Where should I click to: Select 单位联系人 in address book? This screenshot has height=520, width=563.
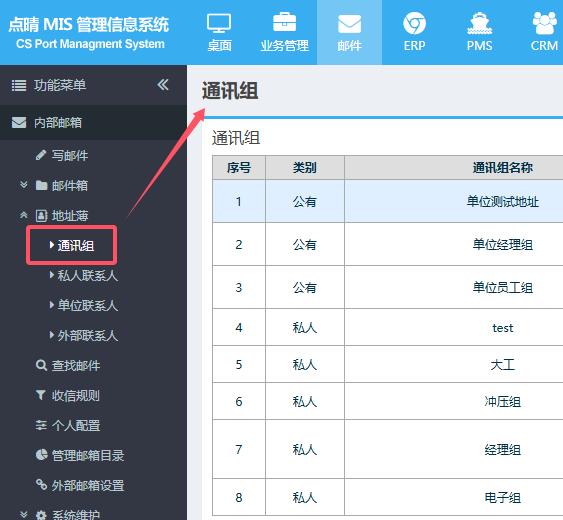pyautogui.click(x=83, y=306)
